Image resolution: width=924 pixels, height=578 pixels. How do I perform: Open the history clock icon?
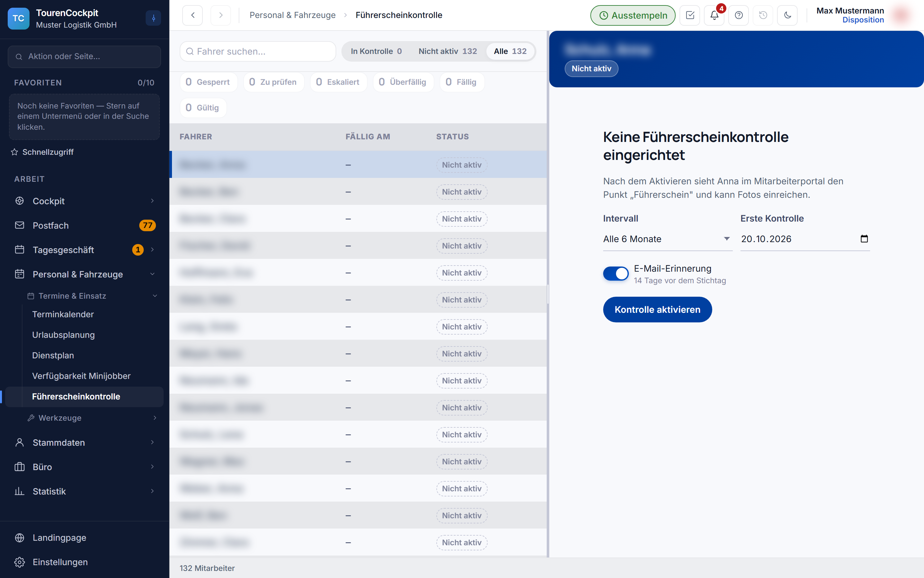763,15
